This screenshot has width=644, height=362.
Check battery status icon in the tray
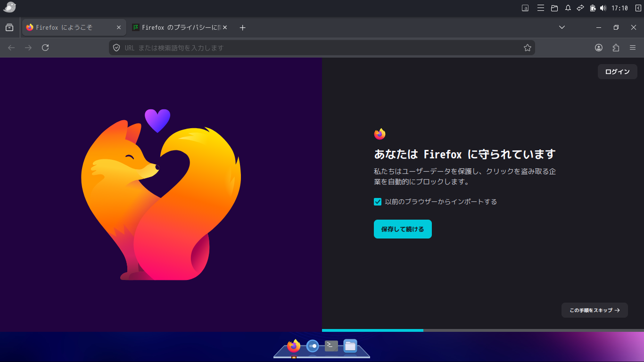[x=593, y=8]
